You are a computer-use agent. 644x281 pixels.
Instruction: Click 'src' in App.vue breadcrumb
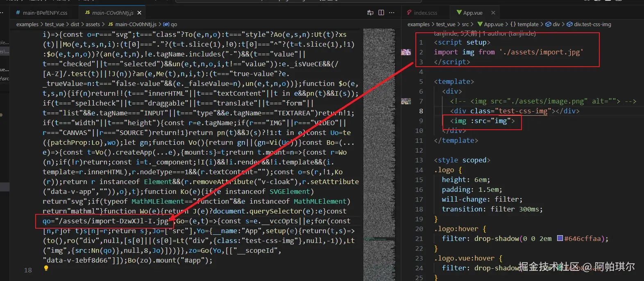point(465,24)
